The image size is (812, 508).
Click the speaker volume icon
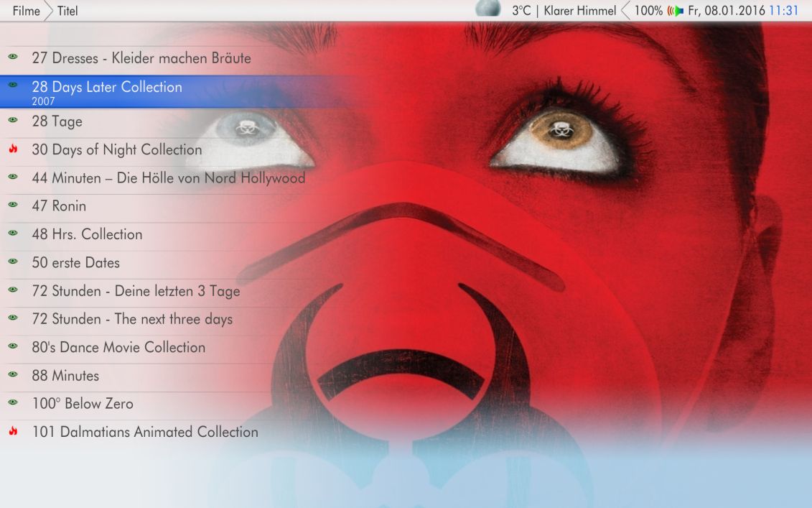[676, 11]
